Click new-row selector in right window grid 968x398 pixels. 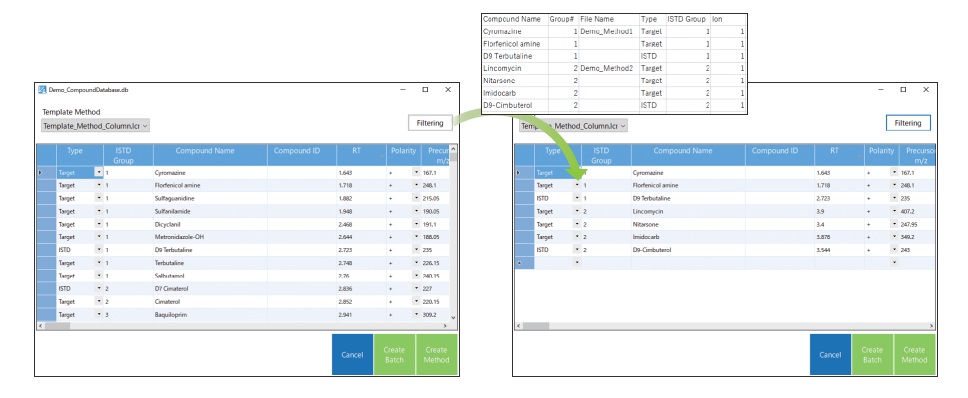tap(525, 263)
